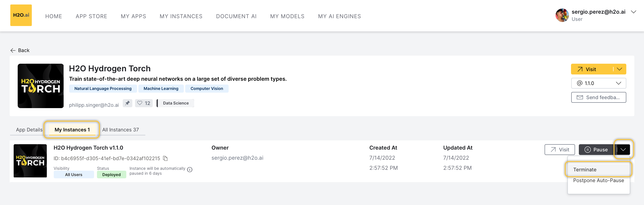Click the instance row Torch thumbnail
The image size is (644, 205).
pos(30,161)
